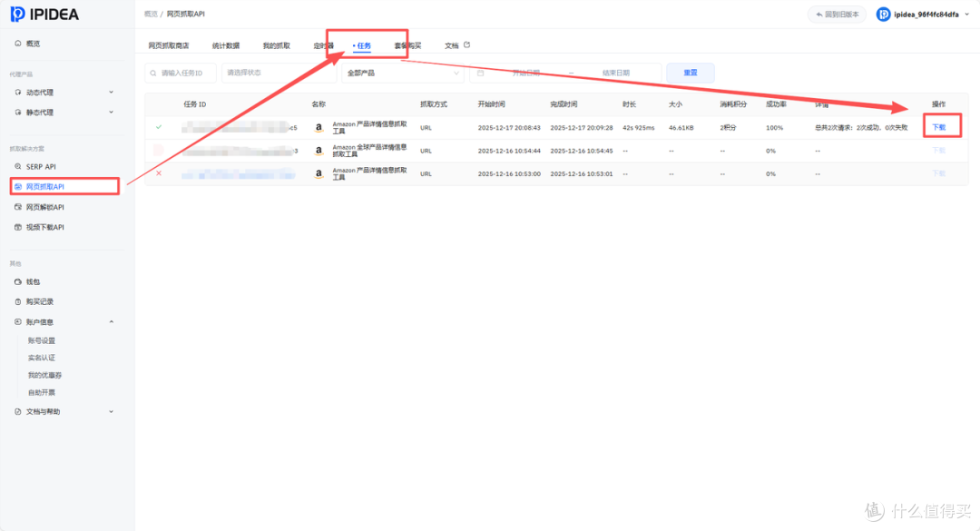
Task: Click the 任务 ID column header
Action: pos(194,104)
